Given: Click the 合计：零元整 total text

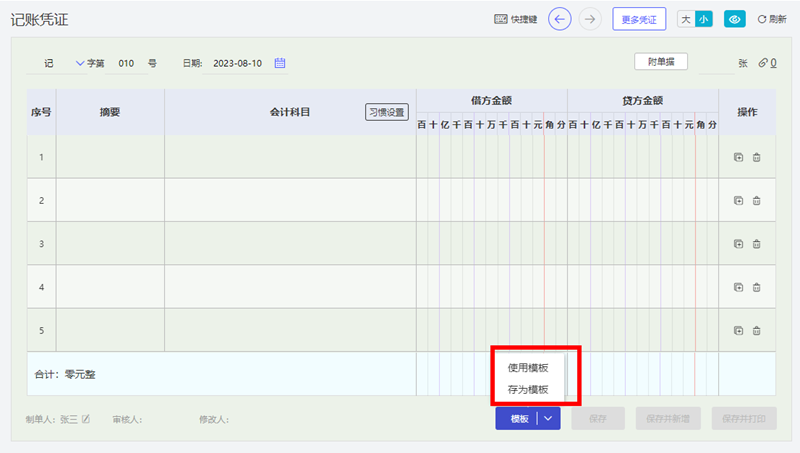Looking at the screenshot, I should [65, 374].
